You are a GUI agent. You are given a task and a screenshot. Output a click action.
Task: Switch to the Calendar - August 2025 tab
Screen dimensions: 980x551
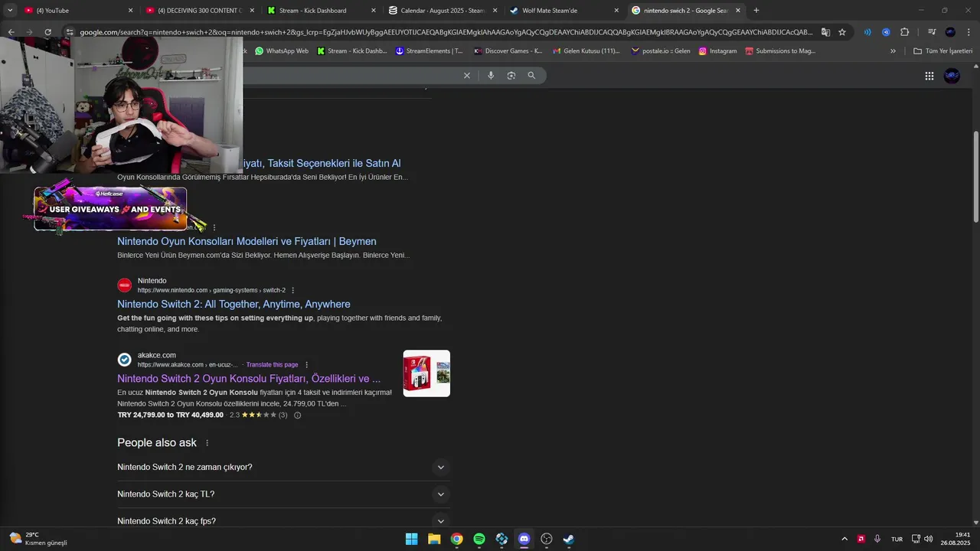point(443,11)
